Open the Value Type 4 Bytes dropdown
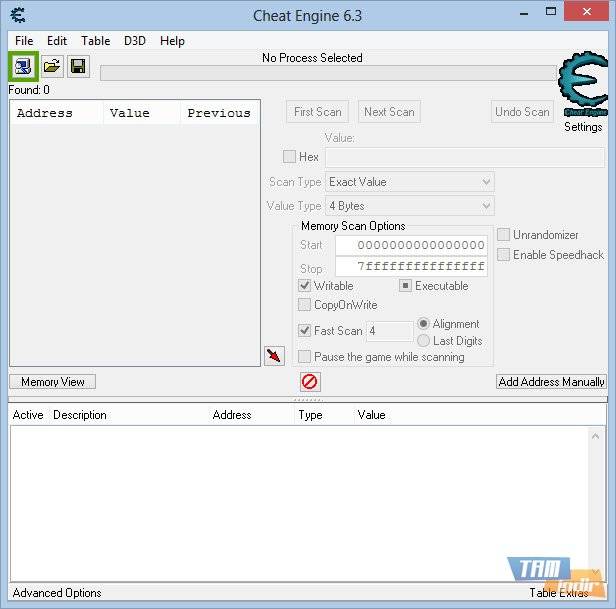Image resolution: width=616 pixels, height=609 pixels. [410, 206]
